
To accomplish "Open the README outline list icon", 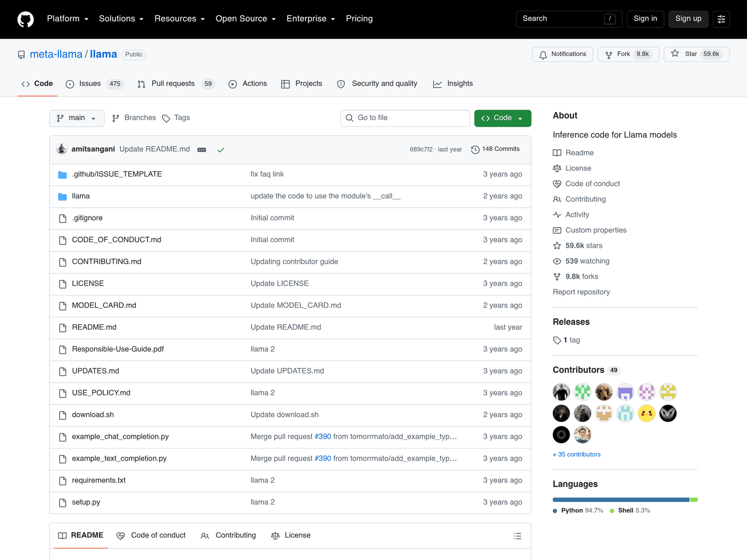I will tap(517, 536).
